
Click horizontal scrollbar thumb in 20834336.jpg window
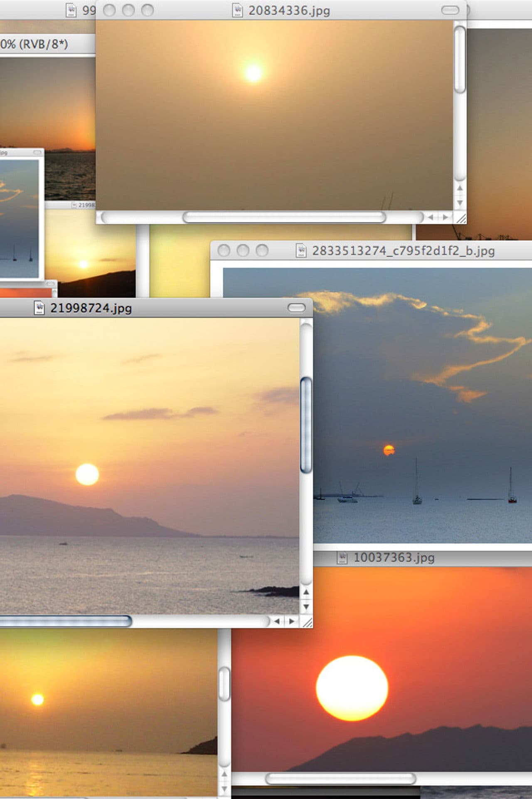point(284,218)
